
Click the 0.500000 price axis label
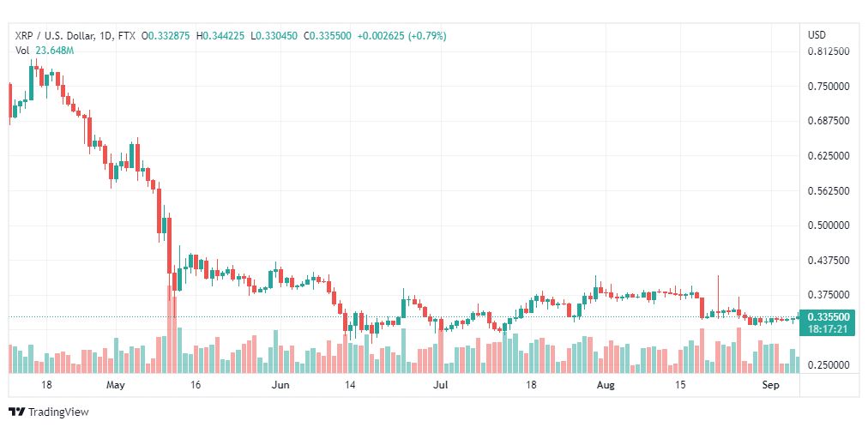(829, 226)
